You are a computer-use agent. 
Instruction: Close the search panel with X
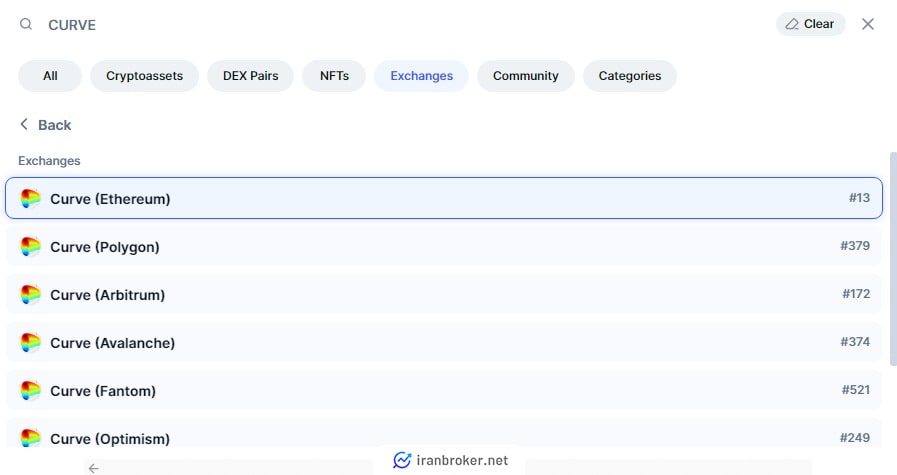868,24
